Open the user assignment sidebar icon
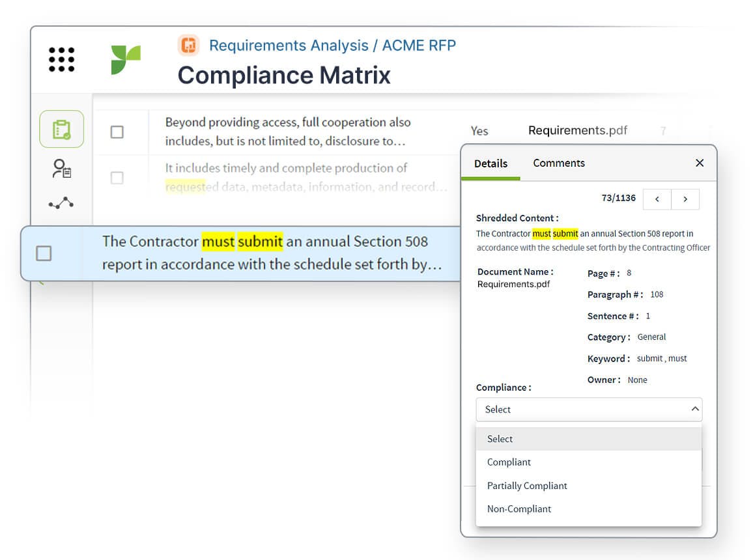 pyautogui.click(x=62, y=169)
